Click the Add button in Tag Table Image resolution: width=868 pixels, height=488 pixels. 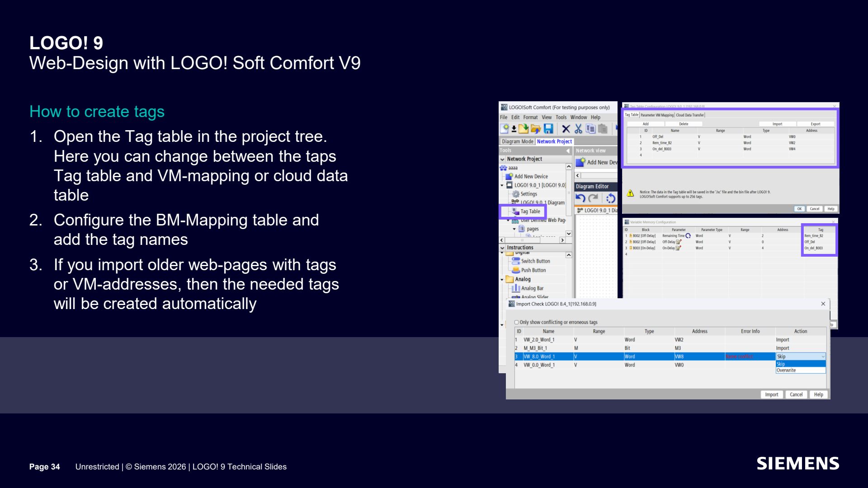pyautogui.click(x=646, y=124)
